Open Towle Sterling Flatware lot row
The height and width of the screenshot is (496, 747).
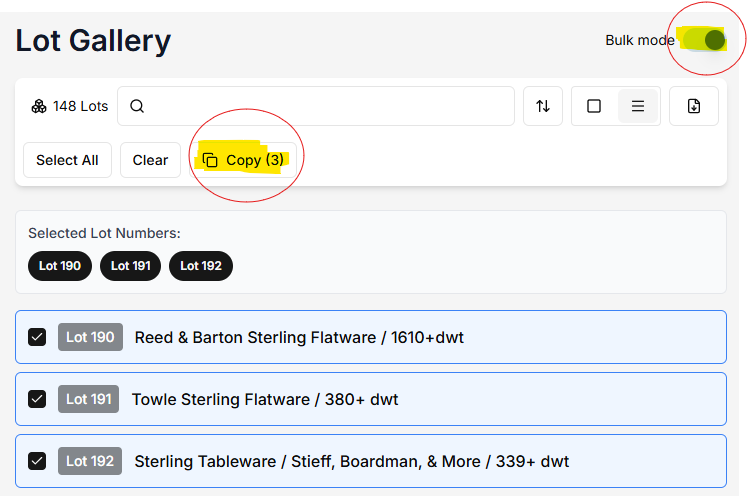265,399
